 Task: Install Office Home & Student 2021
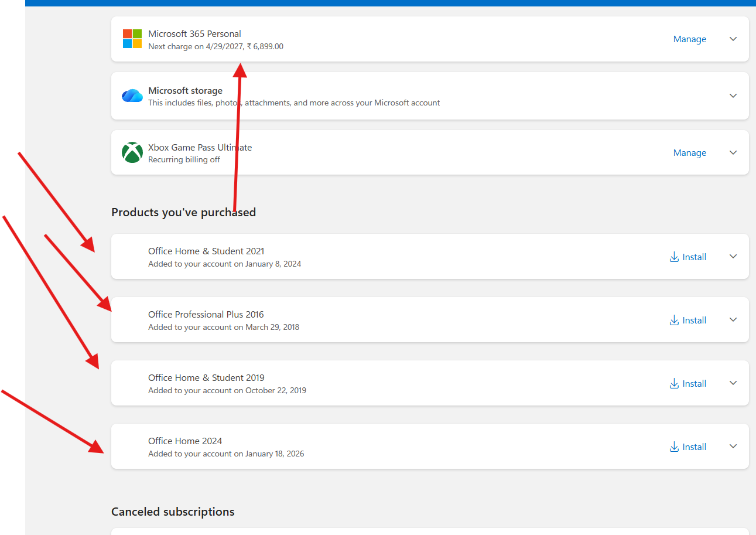[688, 257]
